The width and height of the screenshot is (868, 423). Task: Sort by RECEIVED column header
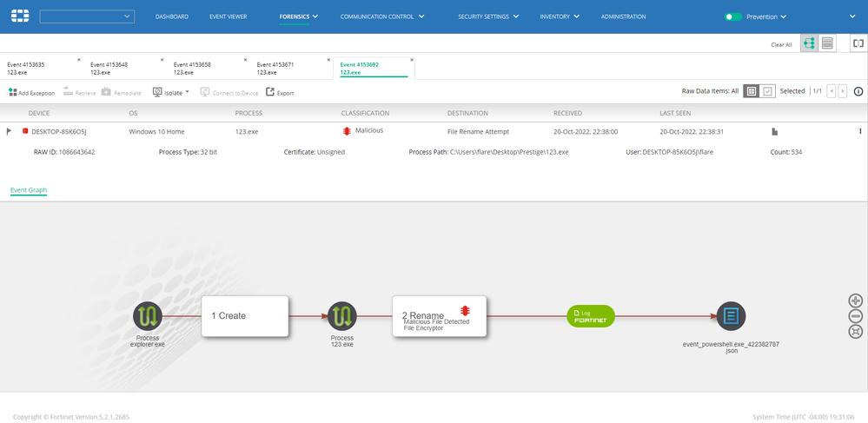coord(568,113)
